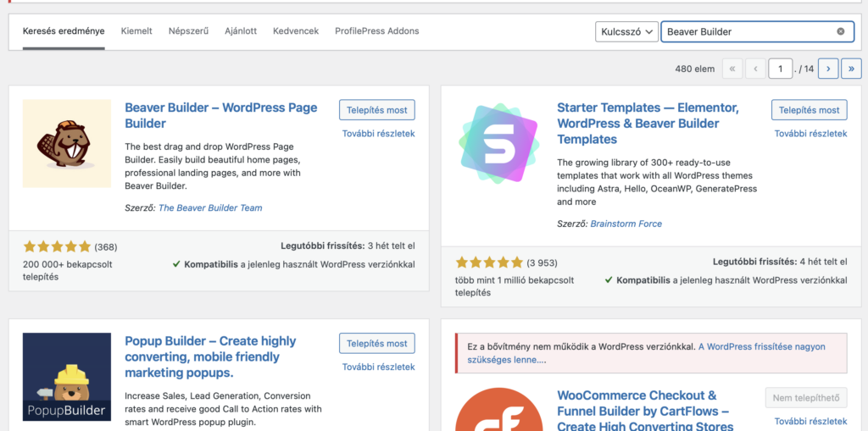Switch to the Kiemelt tab

click(136, 31)
